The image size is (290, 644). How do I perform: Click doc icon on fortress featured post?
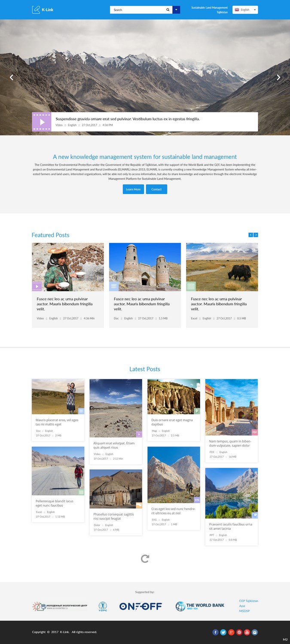tap(114, 286)
